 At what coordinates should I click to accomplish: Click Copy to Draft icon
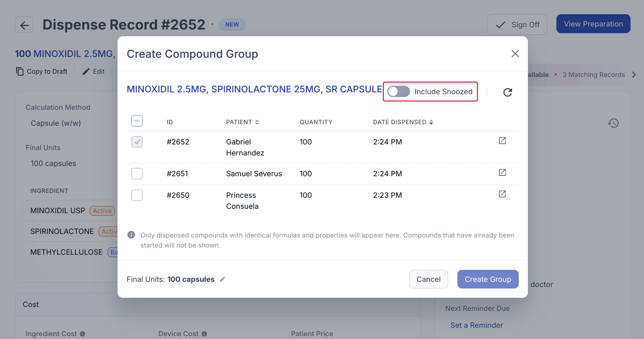(20, 72)
